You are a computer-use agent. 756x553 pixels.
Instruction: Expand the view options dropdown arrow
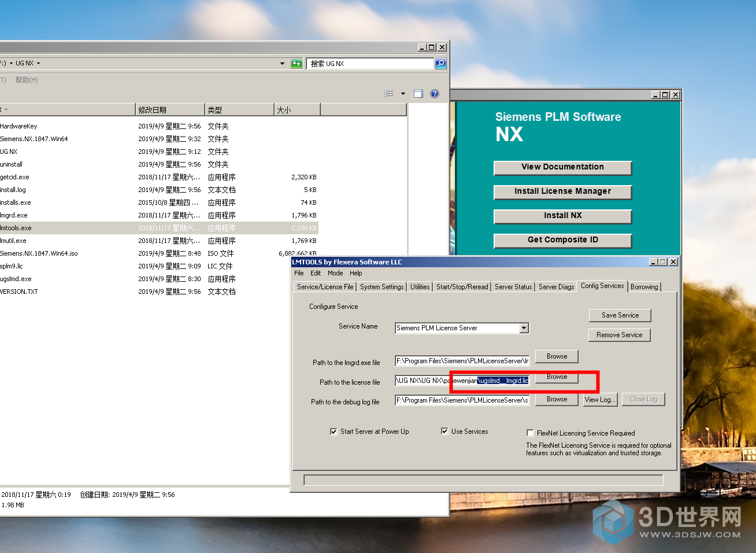click(403, 94)
